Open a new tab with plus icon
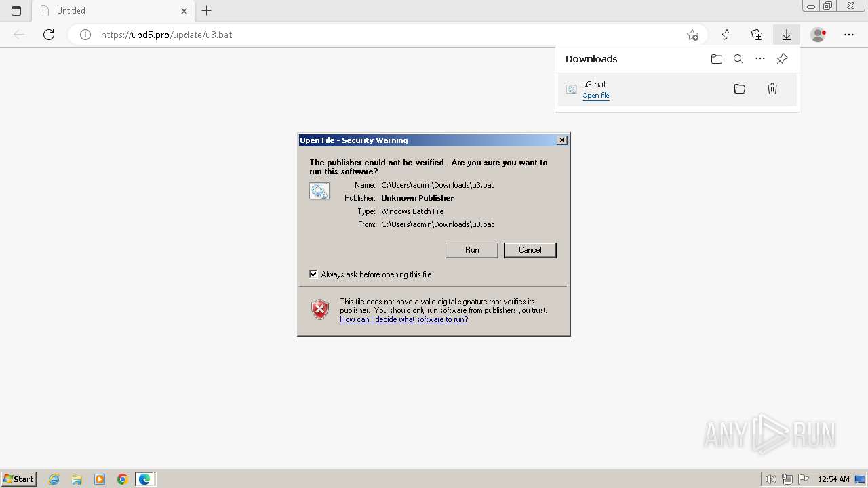This screenshot has height=488, width=868. (x=207, y=11)
